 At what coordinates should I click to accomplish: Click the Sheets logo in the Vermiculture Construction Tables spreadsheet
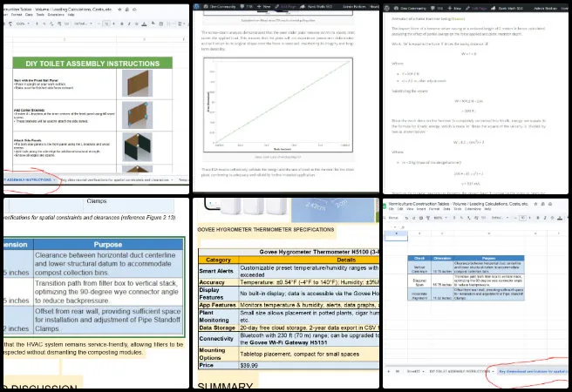tap(385, 206)
